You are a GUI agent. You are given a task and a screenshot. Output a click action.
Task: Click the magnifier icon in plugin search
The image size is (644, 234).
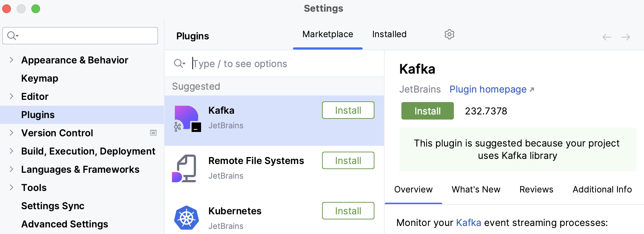pos(179,64)
